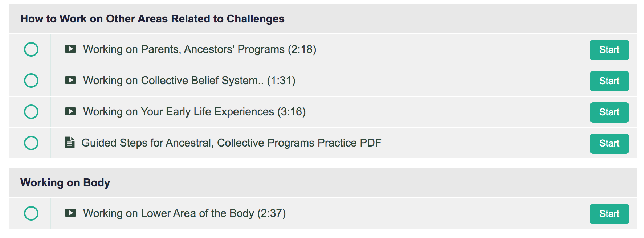
Task: Start the Your Early Life Experiences lesson
Action: pos(609,112)
